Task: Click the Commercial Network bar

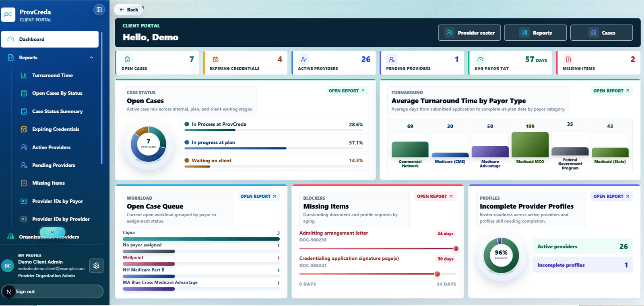Action: point(410,149)
